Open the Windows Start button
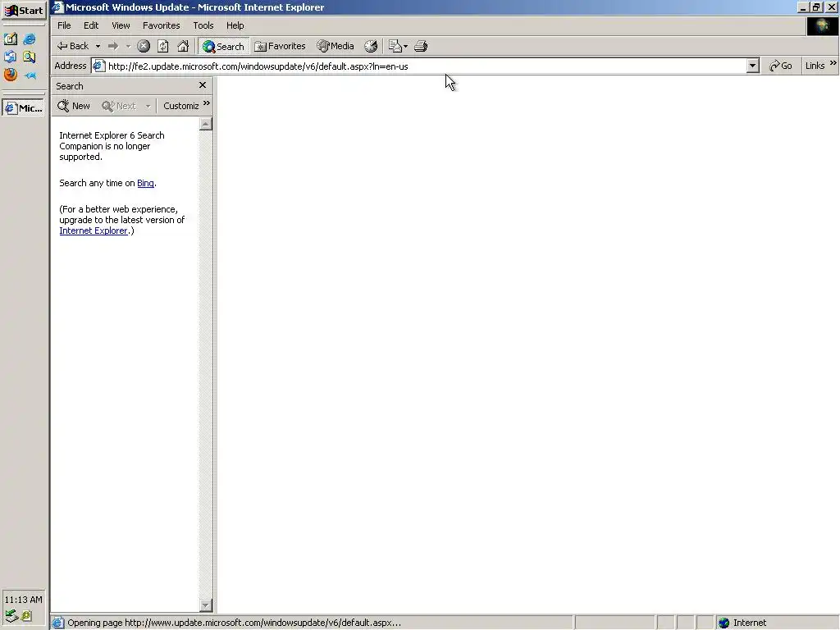840x630 pixels. click(x=24, y=10)
